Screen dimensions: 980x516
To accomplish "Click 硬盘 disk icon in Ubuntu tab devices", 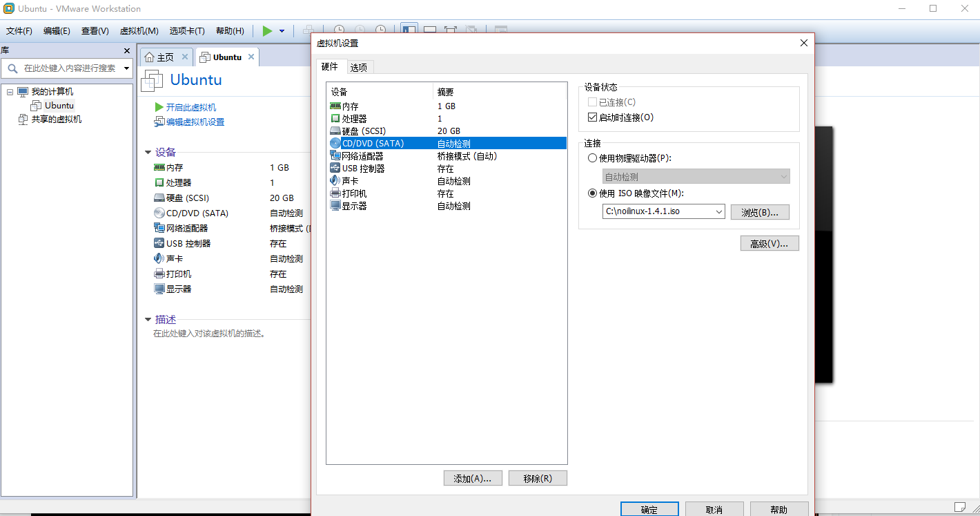I will click(159, 198).
